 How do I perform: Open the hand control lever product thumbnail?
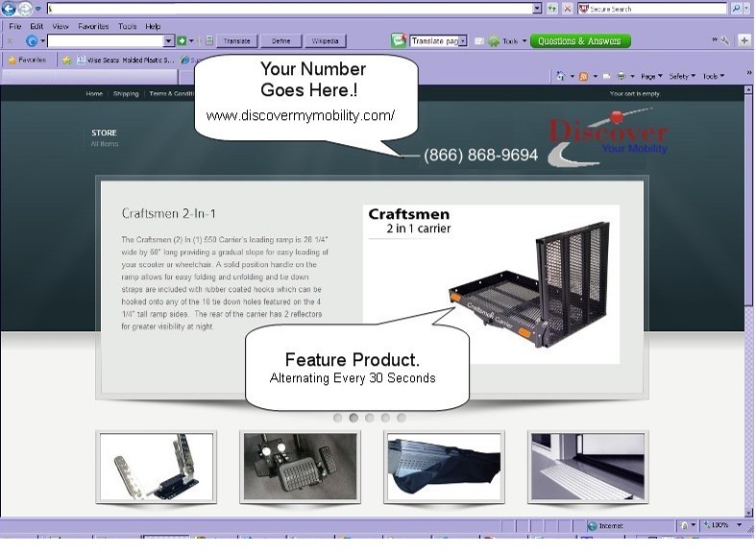157,467
